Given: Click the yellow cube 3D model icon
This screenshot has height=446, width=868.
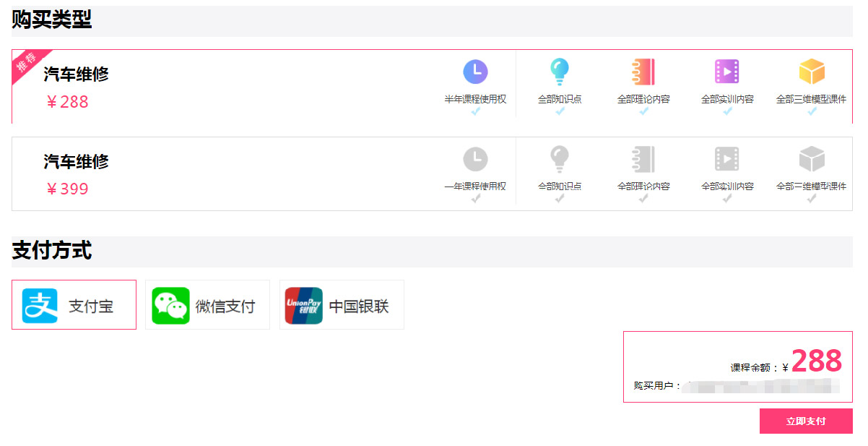Looking at the screenshot, I should click(812, 72).
